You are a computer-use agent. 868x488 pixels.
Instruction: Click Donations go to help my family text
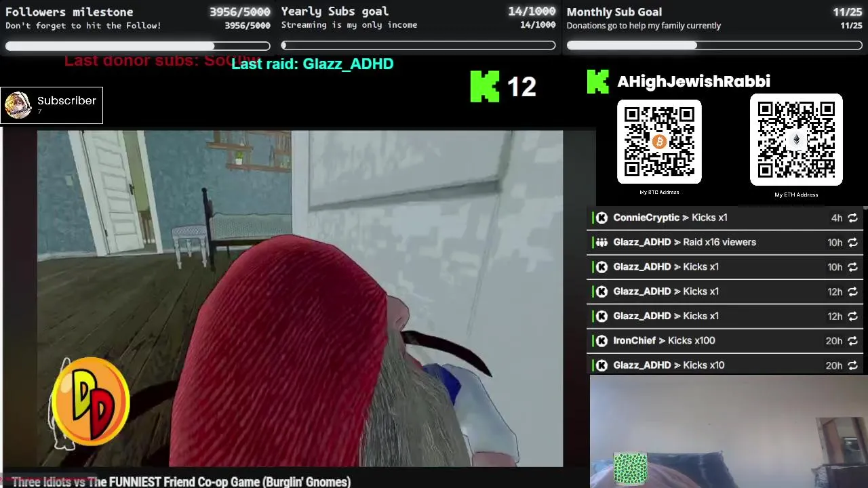tap(644, 26)
